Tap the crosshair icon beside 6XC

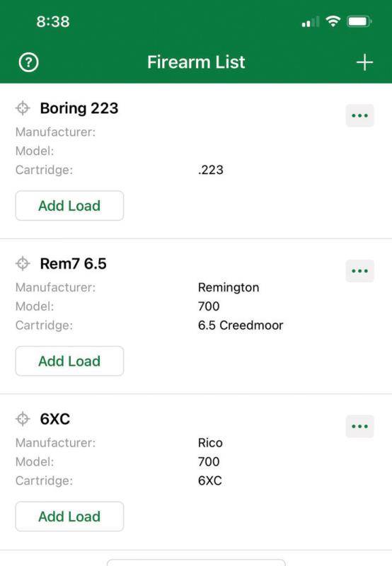pos(23,419)
